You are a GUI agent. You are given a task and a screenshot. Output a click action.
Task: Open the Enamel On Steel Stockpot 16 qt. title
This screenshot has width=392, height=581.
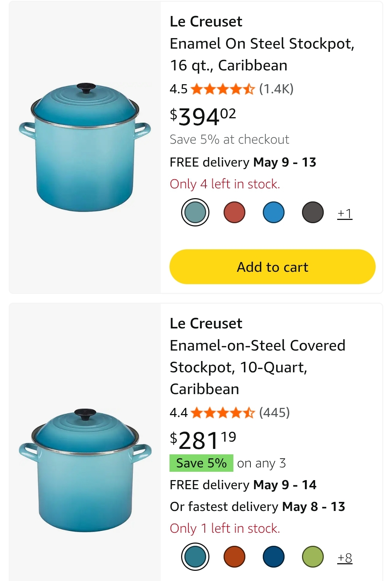[262, 54]
